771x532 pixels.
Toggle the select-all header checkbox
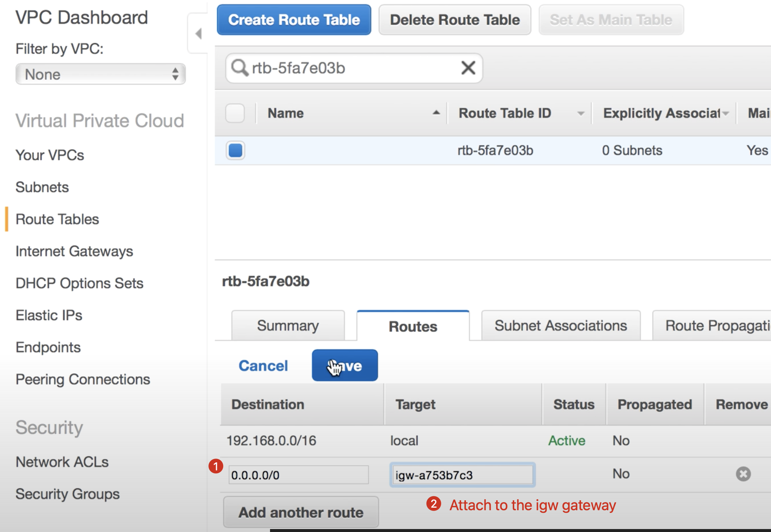pyautogui.click(x=235, y=113)
